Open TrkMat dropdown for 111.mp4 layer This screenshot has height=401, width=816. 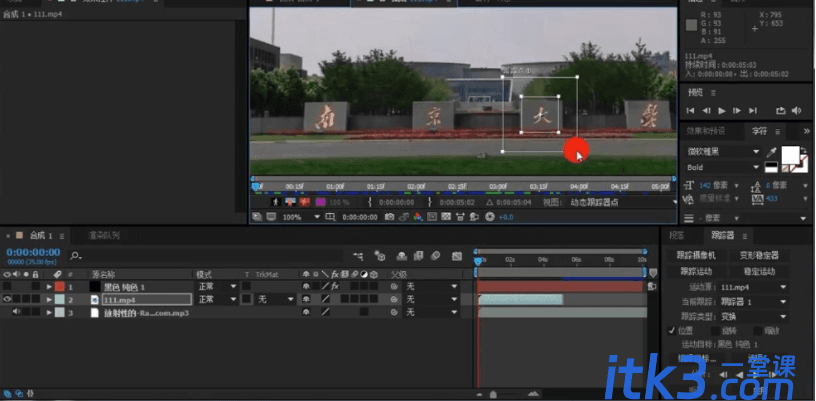pos(276,299)
